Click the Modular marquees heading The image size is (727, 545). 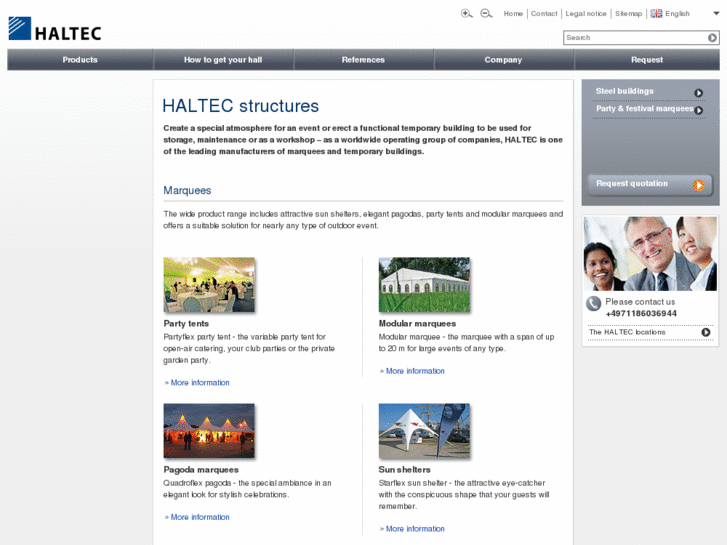(417, 324)
